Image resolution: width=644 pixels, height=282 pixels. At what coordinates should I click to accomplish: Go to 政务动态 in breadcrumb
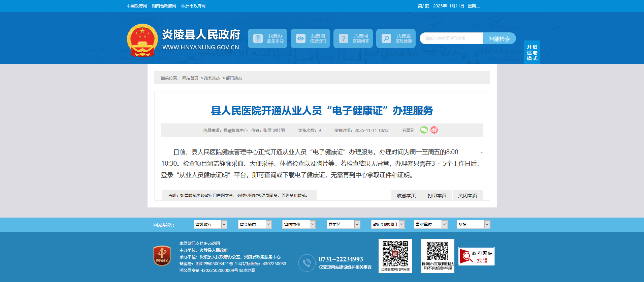click(x=212, y=78)
